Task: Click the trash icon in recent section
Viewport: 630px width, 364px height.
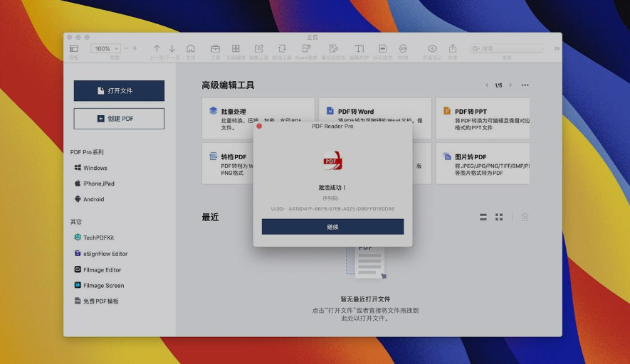Action: coord(525,217)
